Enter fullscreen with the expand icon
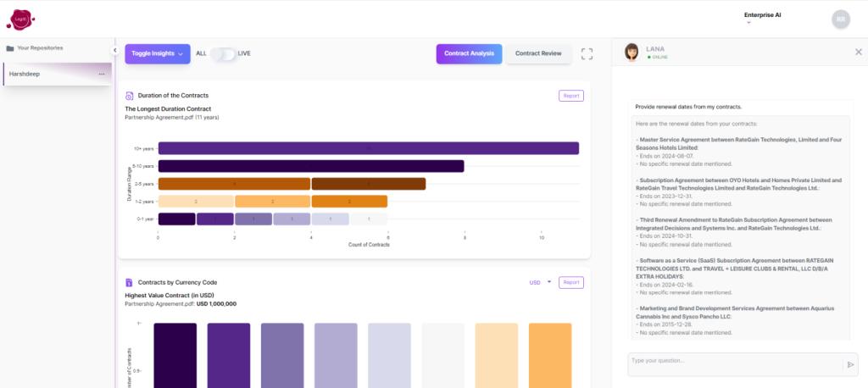The image size is (868, 388). (587, 53)
